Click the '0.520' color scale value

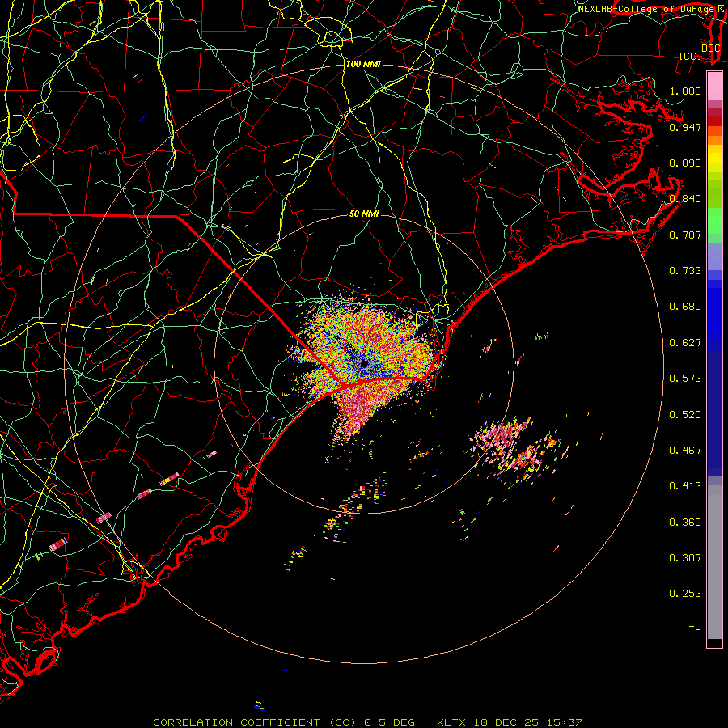[685, 415]
